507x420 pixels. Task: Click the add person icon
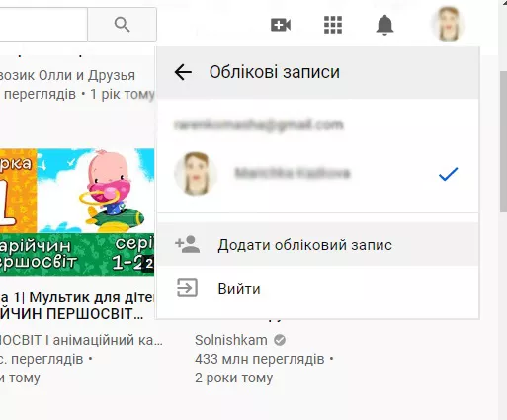coord(188,244)
